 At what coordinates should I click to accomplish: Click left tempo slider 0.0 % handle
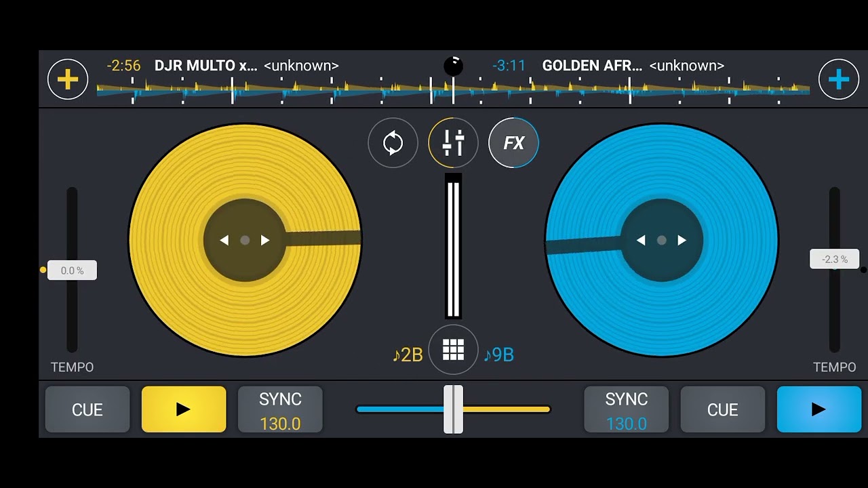(x=72, y=270)
